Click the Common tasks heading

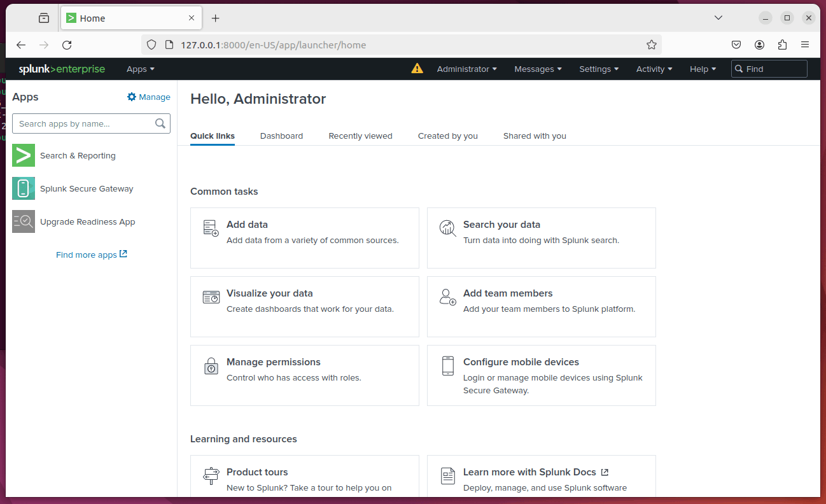point(224,192)
